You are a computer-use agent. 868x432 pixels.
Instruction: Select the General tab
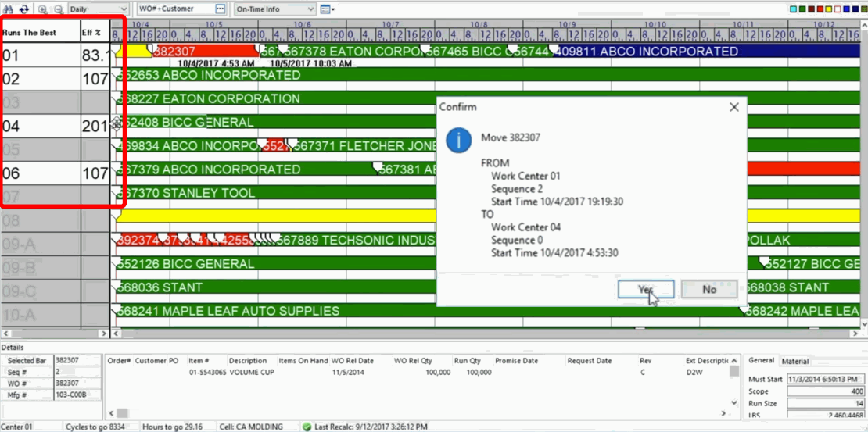click(x=761, y=361)
